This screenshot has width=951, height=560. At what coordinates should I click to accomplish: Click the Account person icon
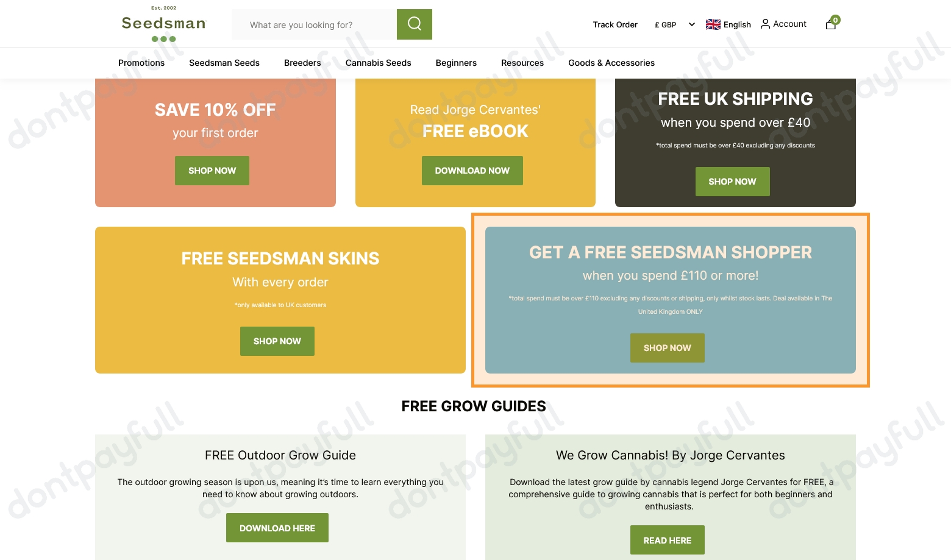pos(765,24)
